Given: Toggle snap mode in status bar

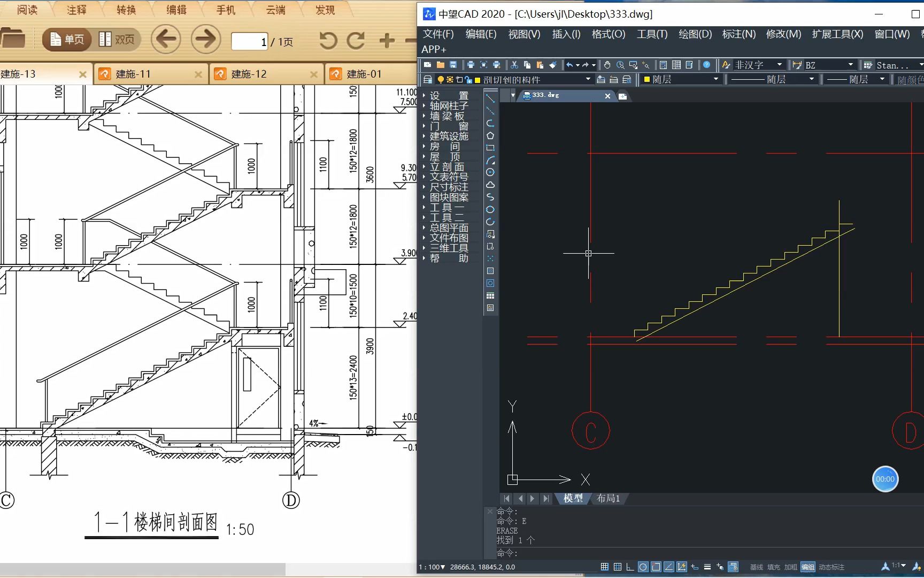Looking at the screenshot, I should [605, 567].
